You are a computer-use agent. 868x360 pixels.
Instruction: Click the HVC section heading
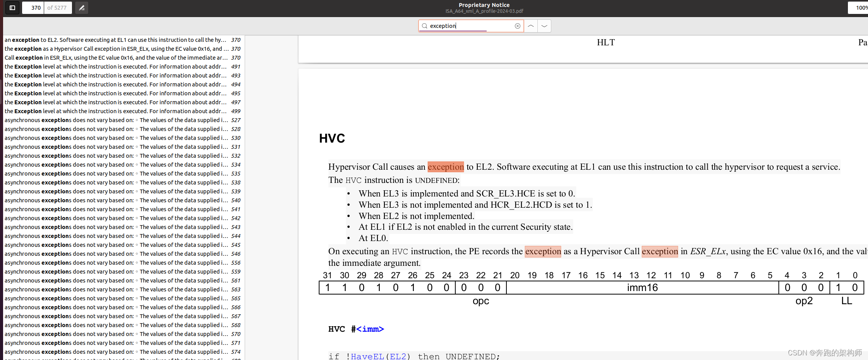[332, 138]
